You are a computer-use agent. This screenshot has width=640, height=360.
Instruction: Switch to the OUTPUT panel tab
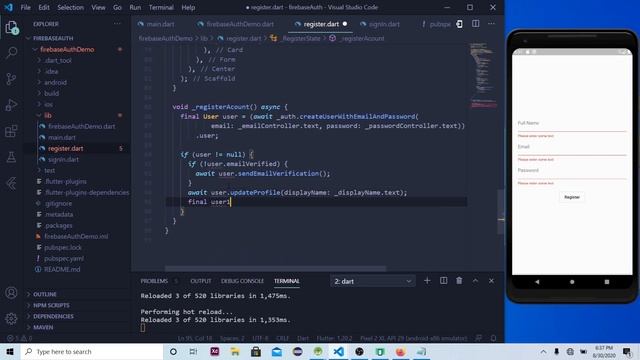click(x=201, y=281)
